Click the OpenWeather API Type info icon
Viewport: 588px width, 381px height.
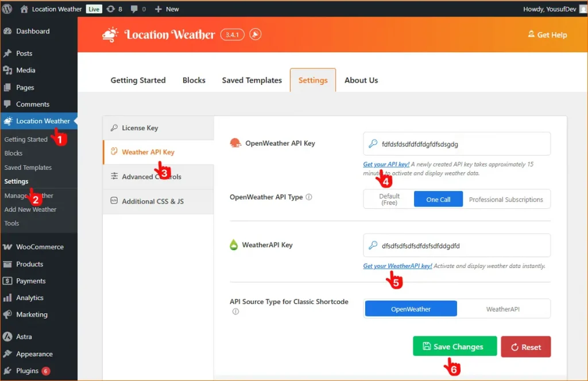pyautogui.click(x=309, y=196)
